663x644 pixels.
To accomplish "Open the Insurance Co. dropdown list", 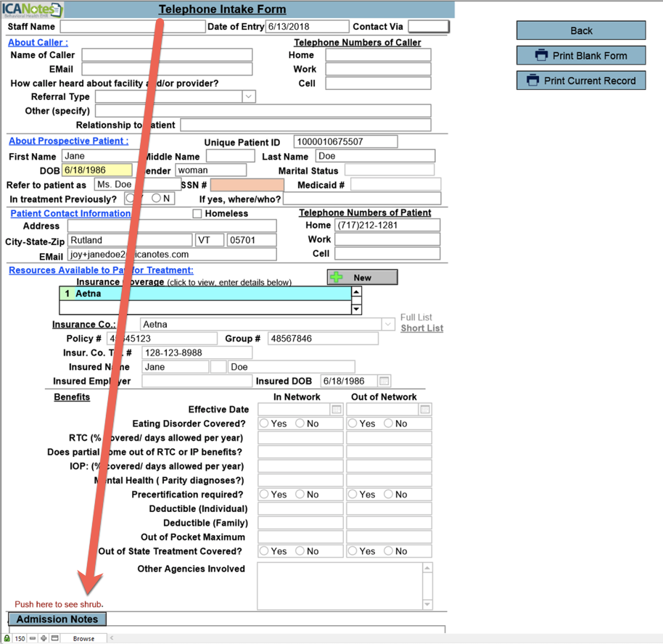I will [x=388, y=324].
